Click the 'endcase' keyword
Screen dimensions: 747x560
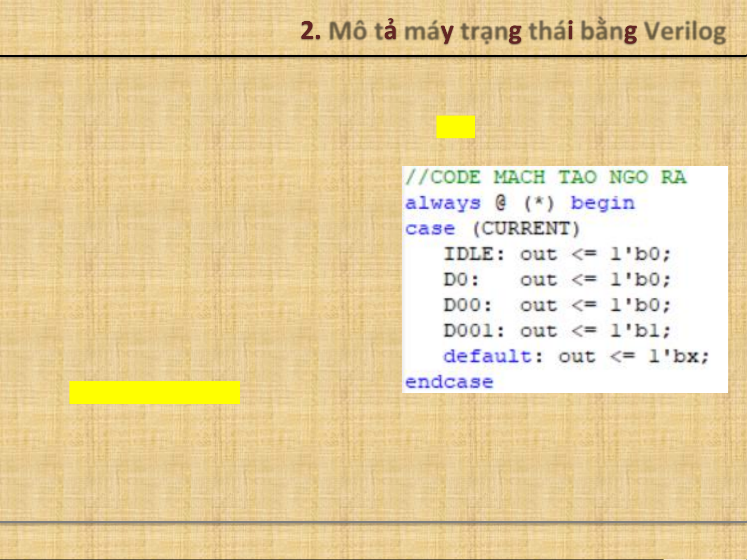click(449, 382)
